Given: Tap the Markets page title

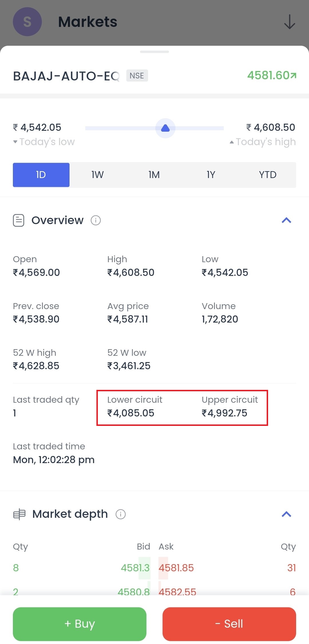Looking at the screenshot, I should coord(88,22).
